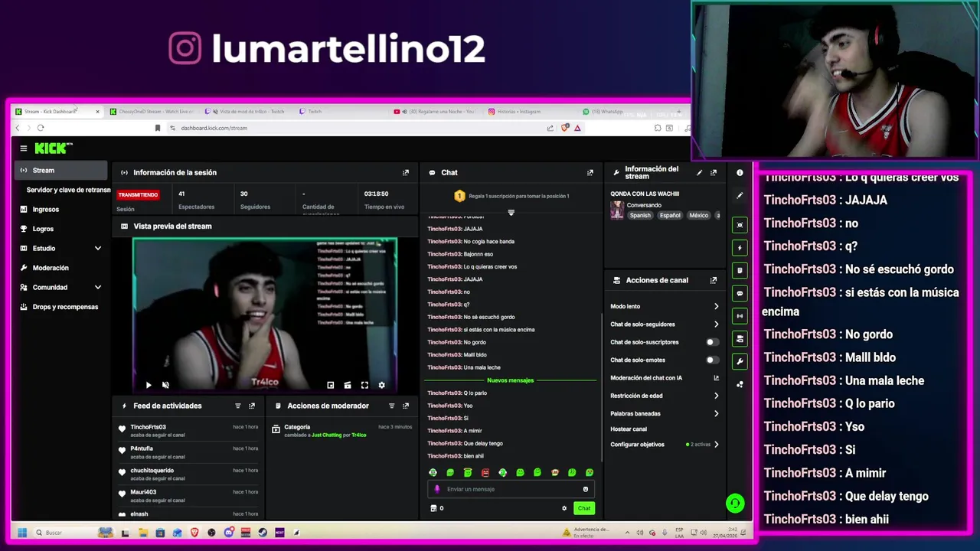Edit stream info with the pencil icon
Viewport: 980px width, 551px height.
click(699, 173)
